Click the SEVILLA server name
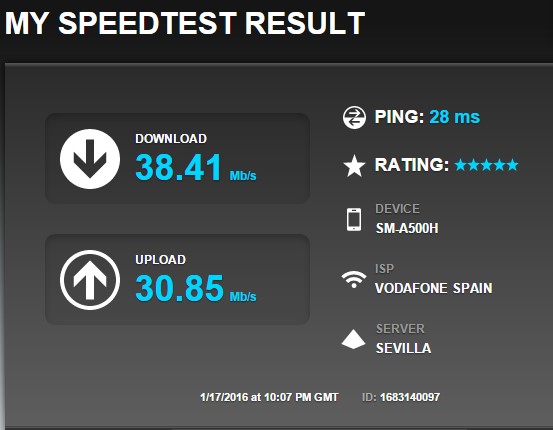The width and height of the screenshot is (553, 430). pos(403,348)
